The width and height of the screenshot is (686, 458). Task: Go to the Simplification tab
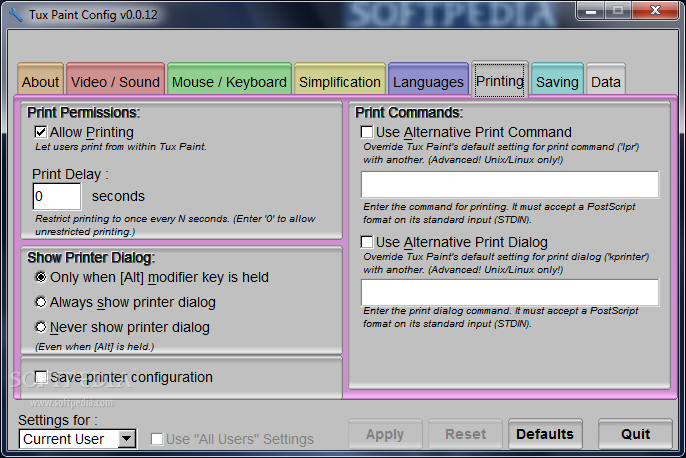tap(340, 81)
